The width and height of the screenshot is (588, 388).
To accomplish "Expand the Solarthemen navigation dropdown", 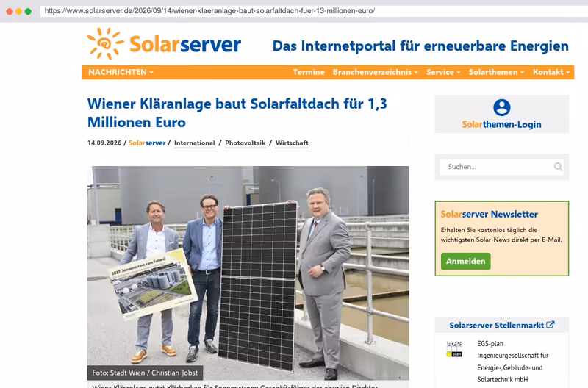I will [497, 72].
